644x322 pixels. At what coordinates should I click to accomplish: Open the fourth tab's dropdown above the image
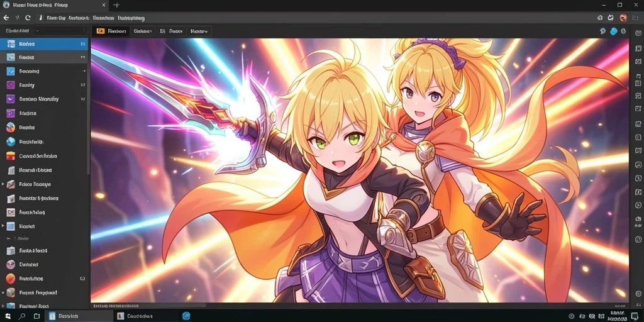(199, 31)
